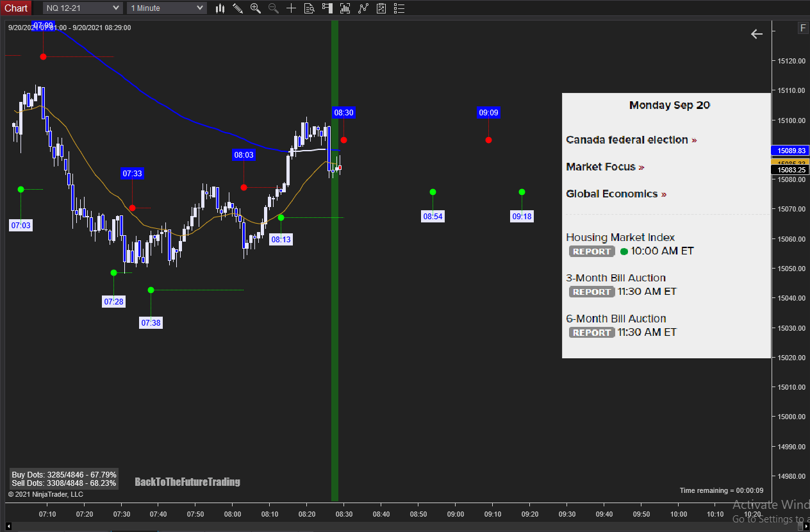Open the data box icon
Viewport: 810px width, 532px height.
pos(310,8)
